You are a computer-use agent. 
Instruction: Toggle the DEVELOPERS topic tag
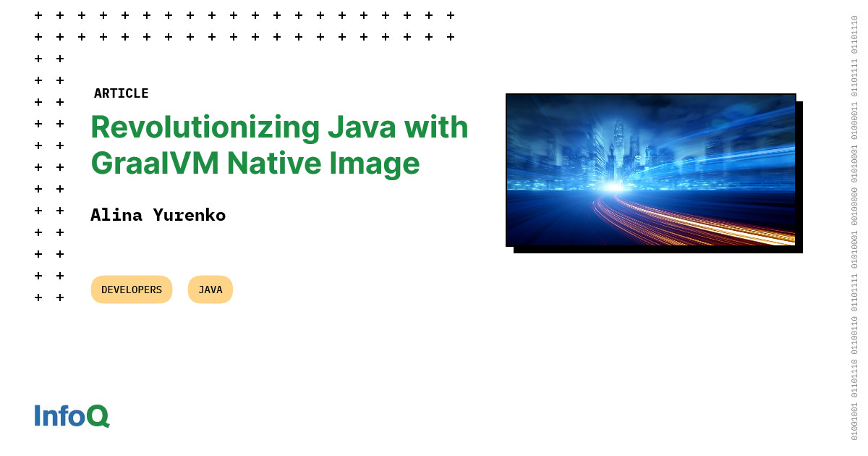click(131, 289)
